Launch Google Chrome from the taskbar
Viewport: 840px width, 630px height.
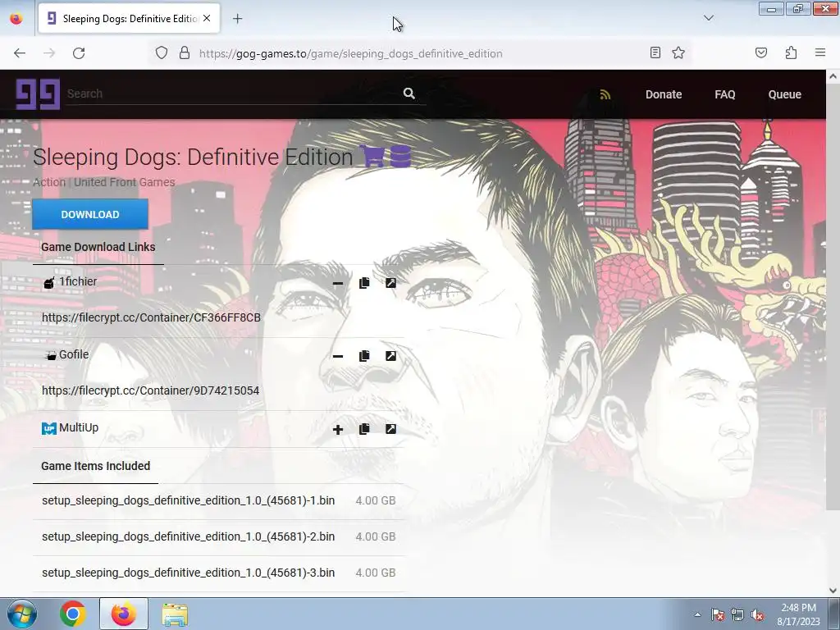73,614
